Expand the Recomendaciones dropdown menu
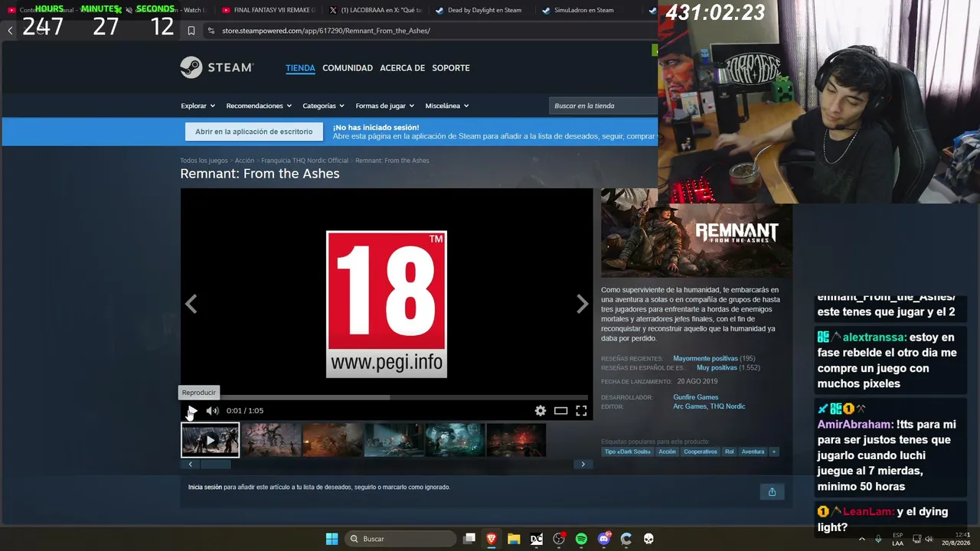This screenshot has height=551, width=980. pos(259,106)
